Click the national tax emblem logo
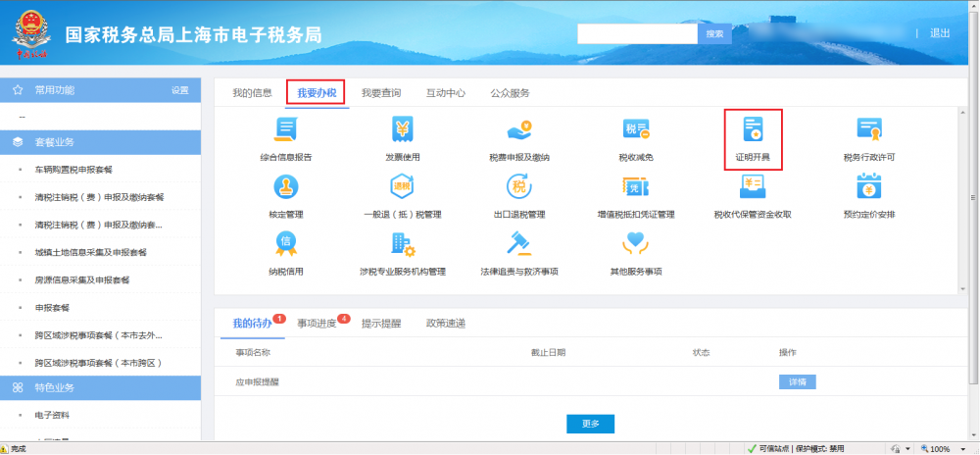Screen dimensions: 980x455 pos(32,32)
